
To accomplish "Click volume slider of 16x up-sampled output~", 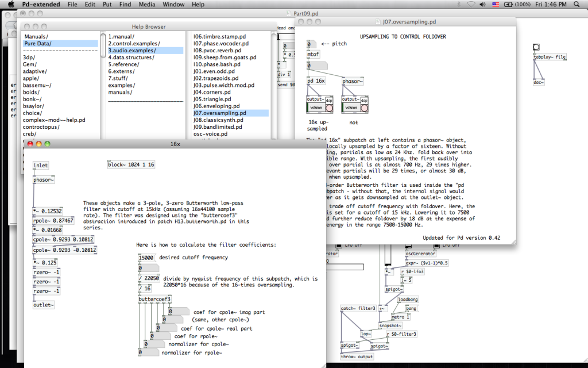I will click(316, 108).
